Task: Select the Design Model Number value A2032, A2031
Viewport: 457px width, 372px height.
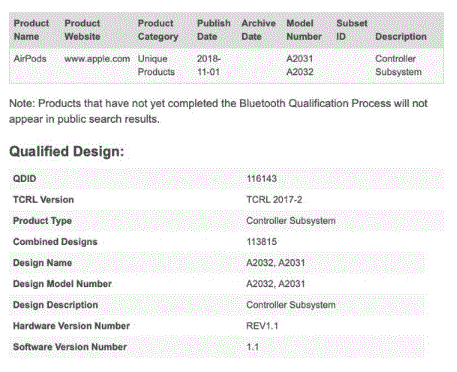Action: coord(275,284)
